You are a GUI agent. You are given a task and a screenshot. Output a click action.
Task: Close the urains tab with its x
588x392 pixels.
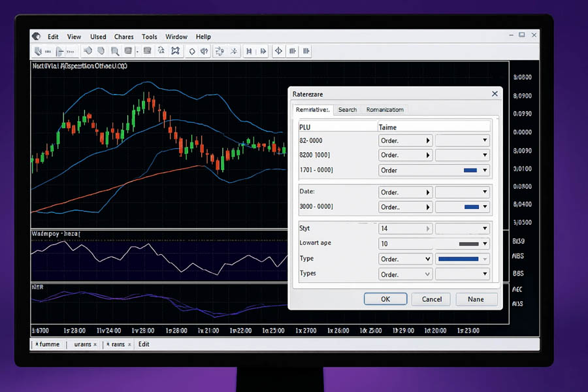click(95, 344)
